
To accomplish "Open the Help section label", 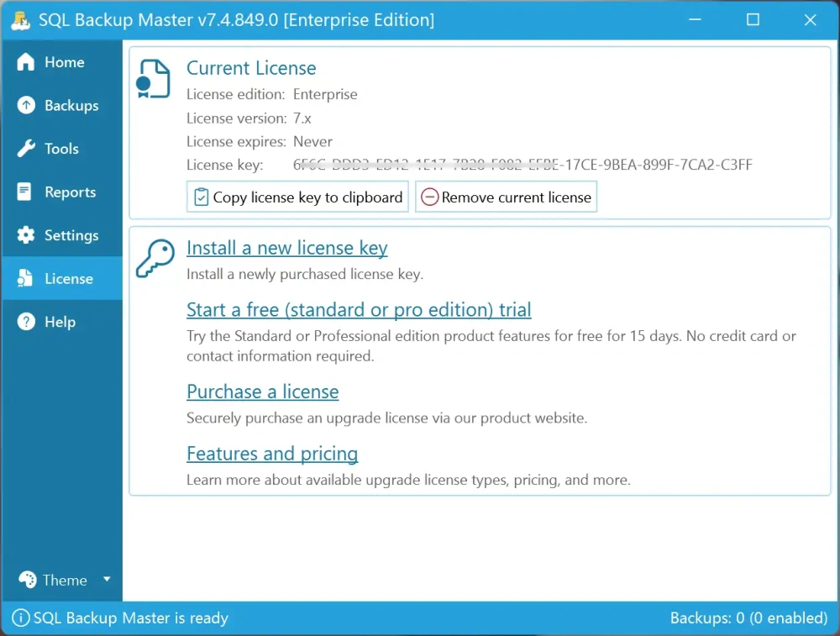I will coord(60,322).
